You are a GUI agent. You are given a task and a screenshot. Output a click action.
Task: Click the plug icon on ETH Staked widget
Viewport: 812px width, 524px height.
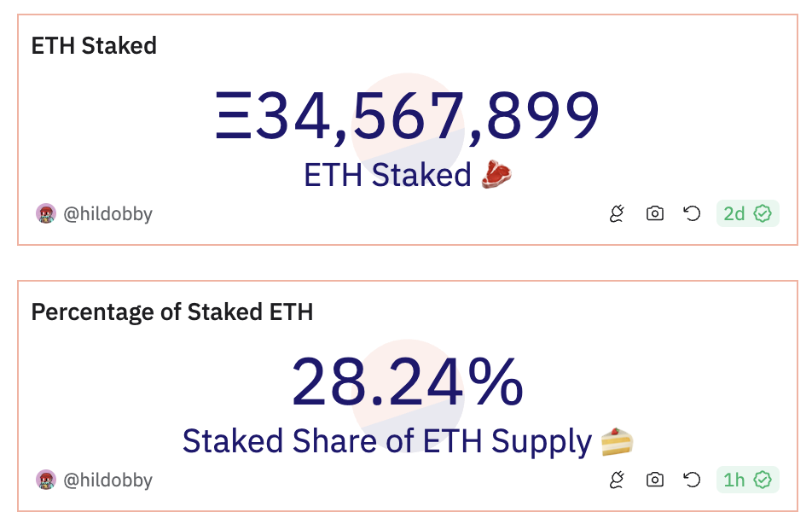click(x=617, y=214)
